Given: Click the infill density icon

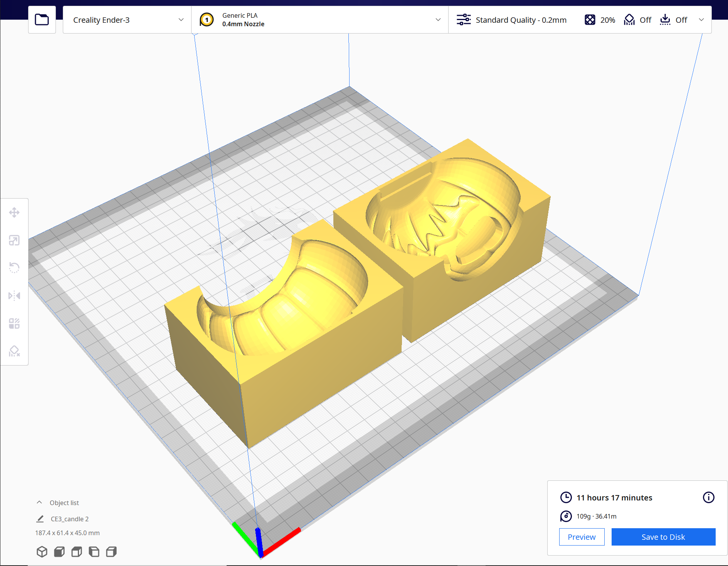Looking at the screenshot, I should pyautogui.click(x=590, y=20).
